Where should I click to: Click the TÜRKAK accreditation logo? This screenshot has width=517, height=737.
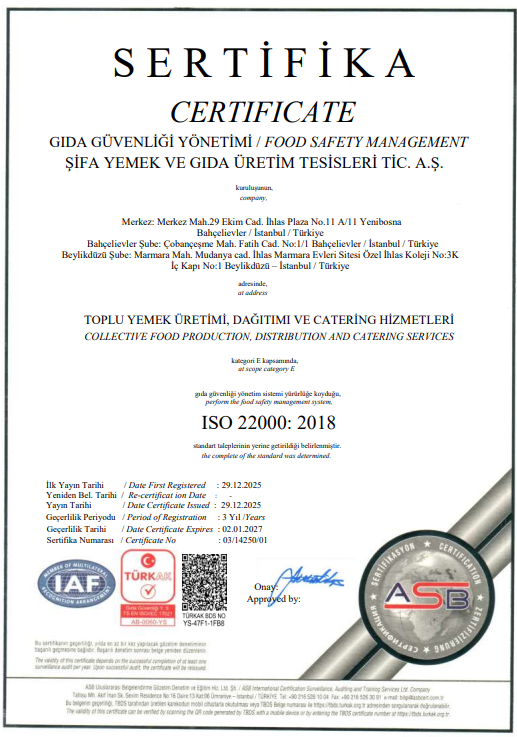pyautogui.click(x=148, y=588)
